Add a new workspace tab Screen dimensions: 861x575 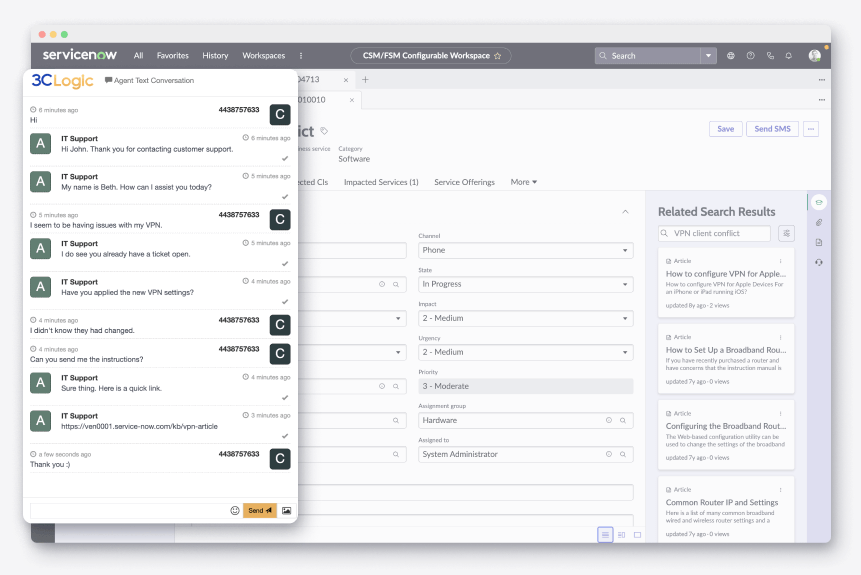click(x=365, y=80)
